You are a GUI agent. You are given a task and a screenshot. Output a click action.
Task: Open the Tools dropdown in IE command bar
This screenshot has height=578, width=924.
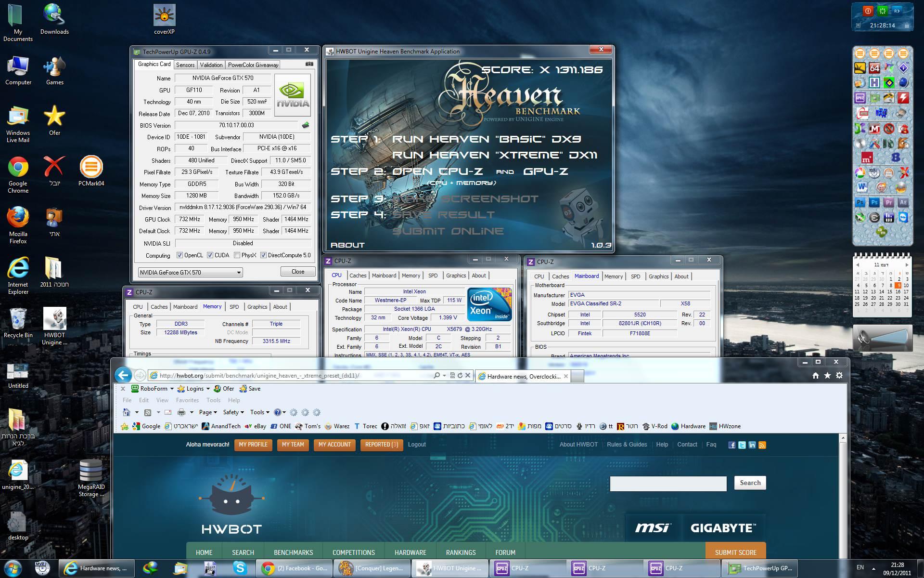259,412
